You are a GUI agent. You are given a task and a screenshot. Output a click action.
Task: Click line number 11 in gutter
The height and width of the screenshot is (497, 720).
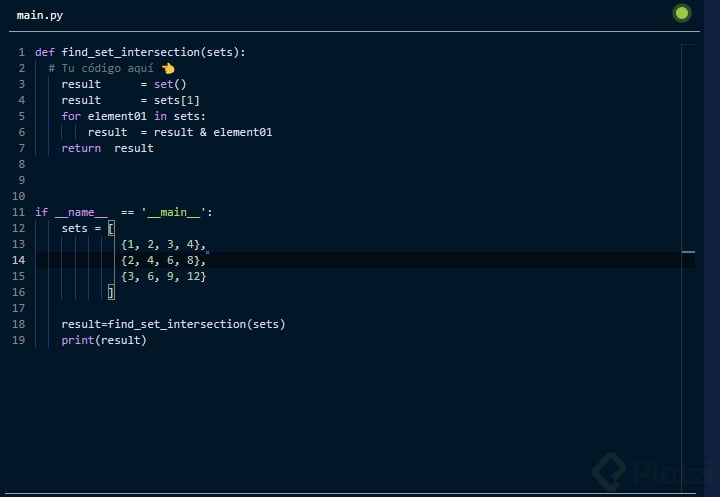18,212
